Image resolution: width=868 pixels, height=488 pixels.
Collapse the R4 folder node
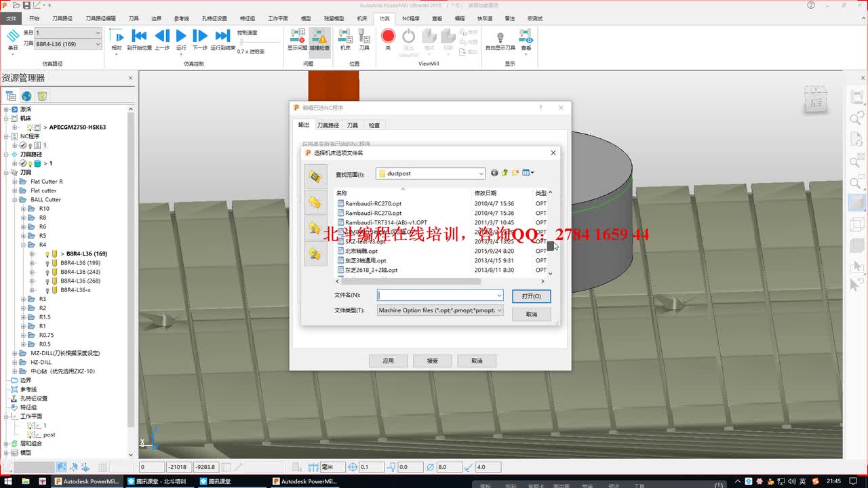23,245
